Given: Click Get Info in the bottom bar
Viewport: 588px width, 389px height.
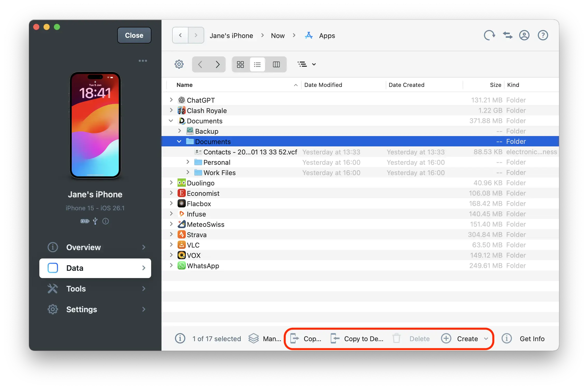Looking at the screenshot, I should (x=532, y=338).
